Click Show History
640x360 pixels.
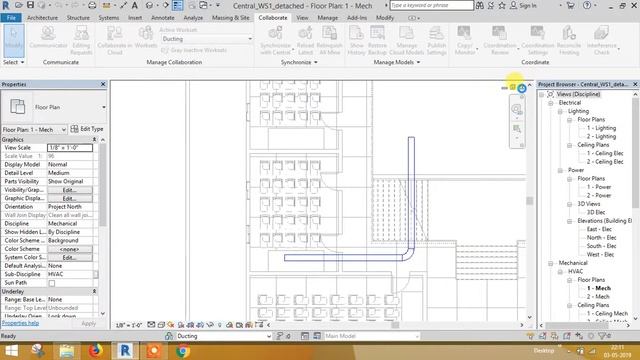tap(356, 40)
